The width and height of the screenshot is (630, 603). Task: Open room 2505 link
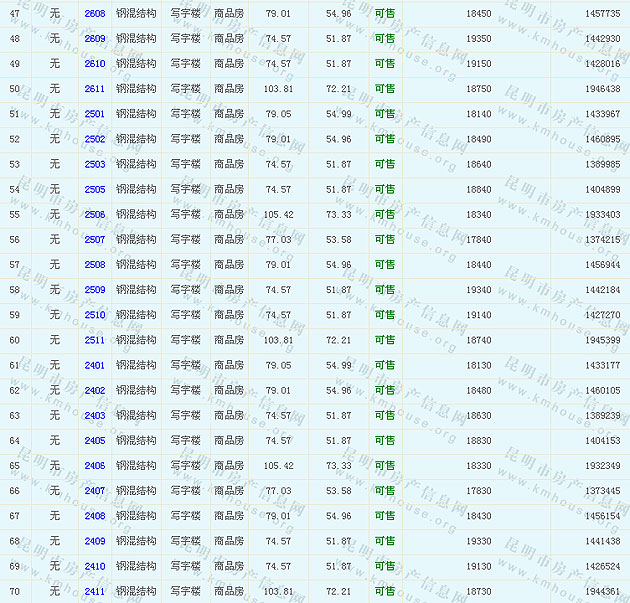click(x=95, y=189)
